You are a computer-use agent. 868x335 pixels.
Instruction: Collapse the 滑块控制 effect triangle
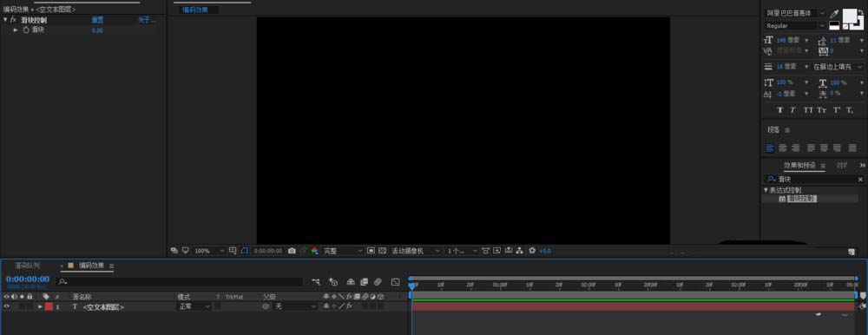point(5,20)
